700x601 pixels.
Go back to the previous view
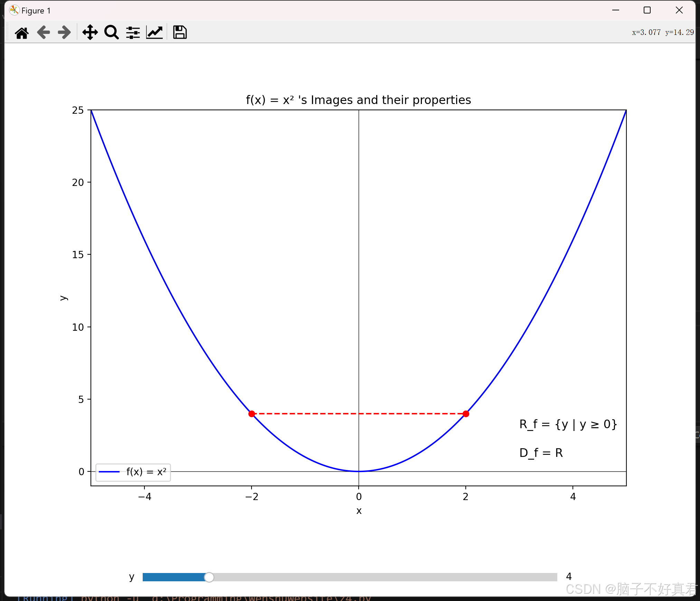44,32
